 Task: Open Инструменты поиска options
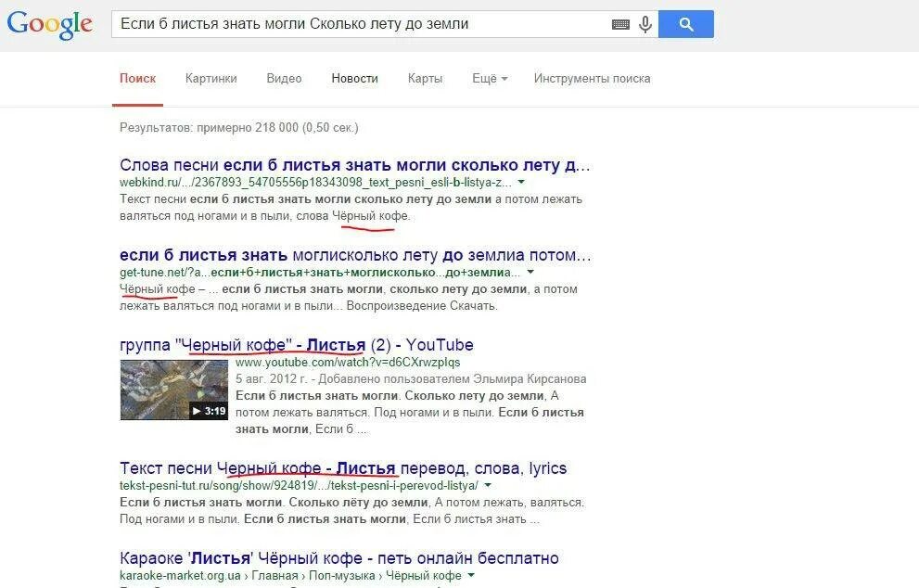(x=592, y=79)
